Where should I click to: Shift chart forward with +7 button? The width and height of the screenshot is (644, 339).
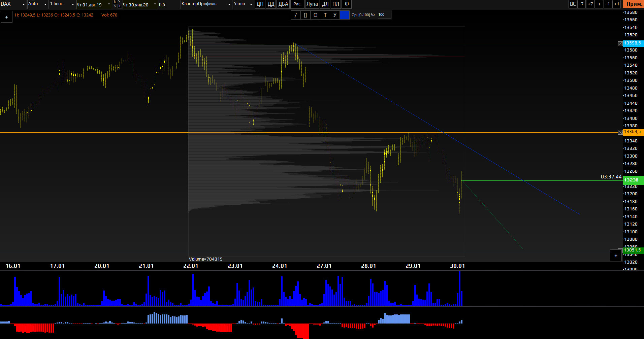590,4
